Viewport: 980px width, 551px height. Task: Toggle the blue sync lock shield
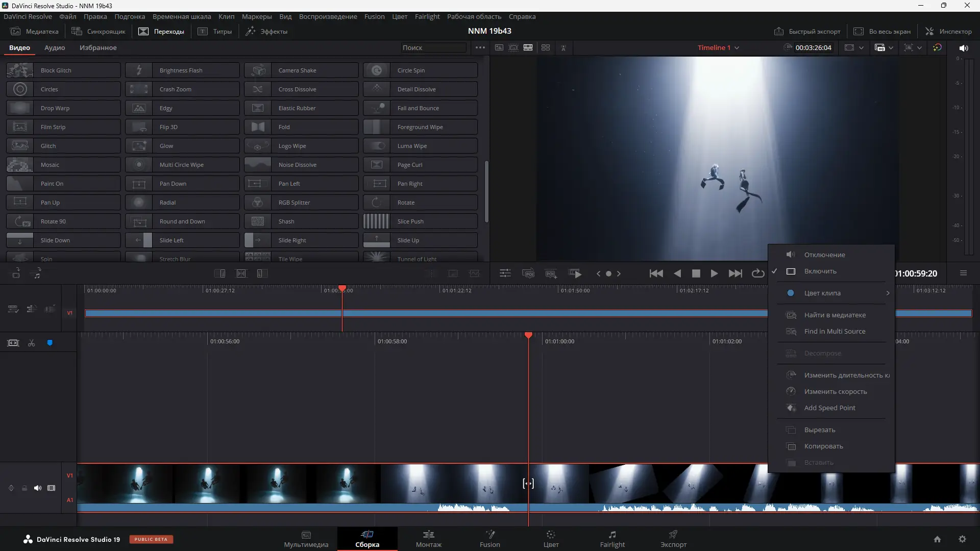click(x=50, y=342)
